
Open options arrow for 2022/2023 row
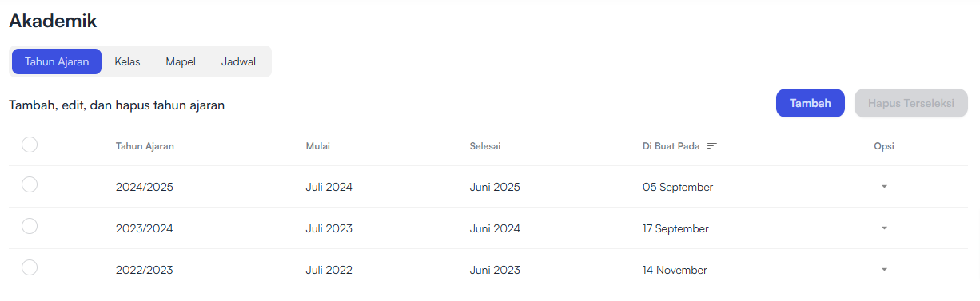click(884, 270)
